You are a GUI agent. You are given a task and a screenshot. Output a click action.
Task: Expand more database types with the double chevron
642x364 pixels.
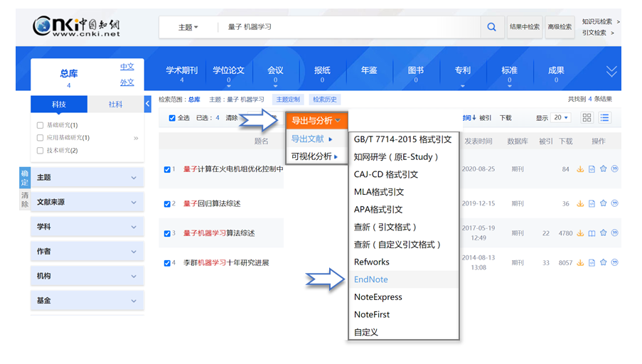point(611,72)
